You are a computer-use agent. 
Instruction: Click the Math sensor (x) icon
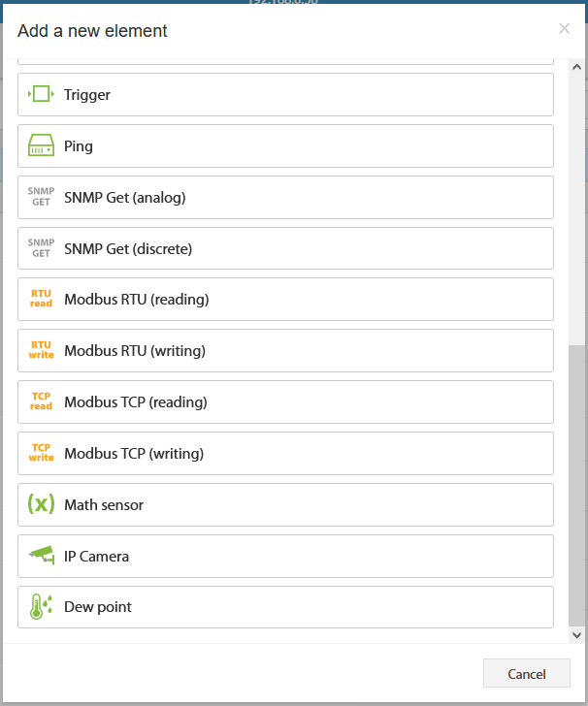pos(41,504)
